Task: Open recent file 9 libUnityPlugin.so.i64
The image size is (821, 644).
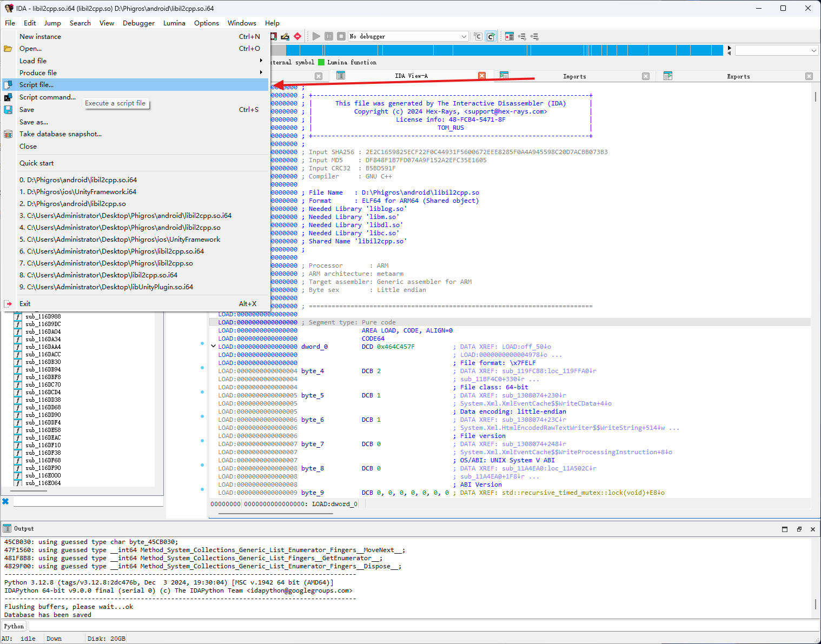Action: tap(135, 287)
